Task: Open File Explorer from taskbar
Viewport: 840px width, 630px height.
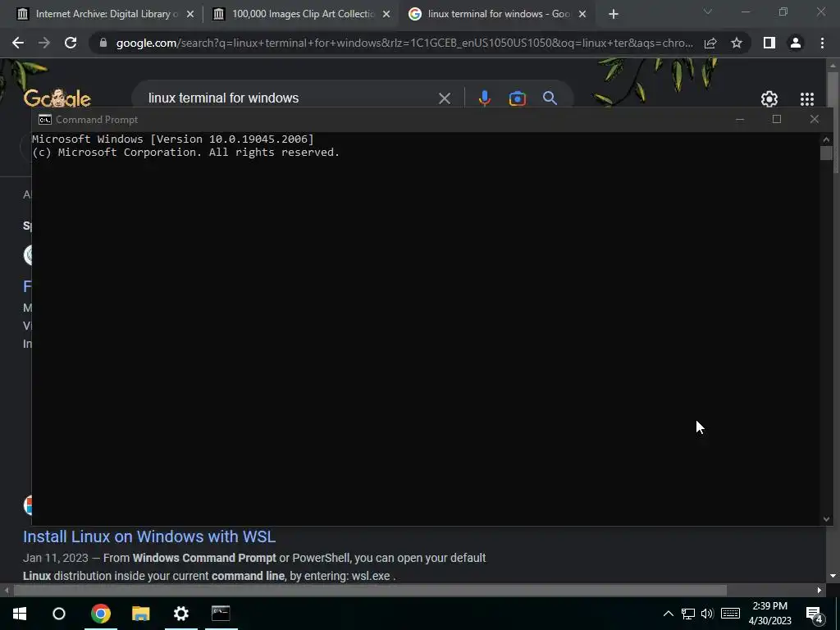Action: 141,614
